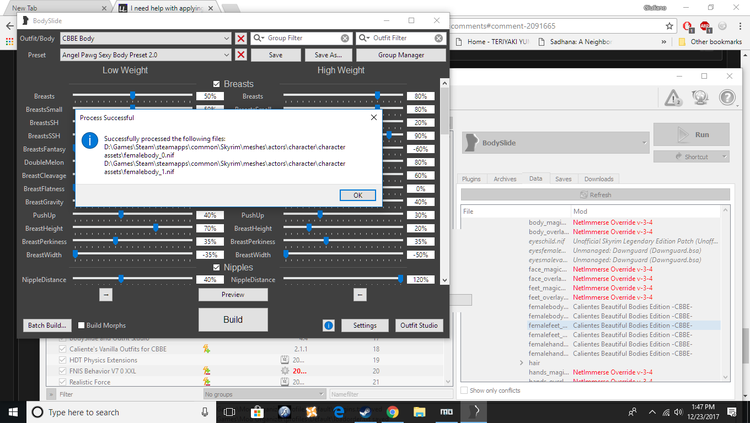Viewport: 750px width, 423px height.
Task: Click the Batch Build... button
Action: 46,325
